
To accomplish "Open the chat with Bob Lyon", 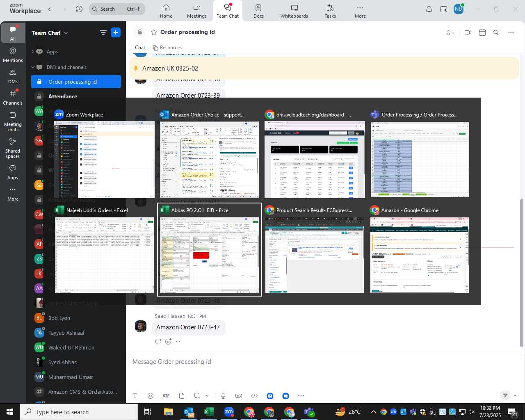I will coord(76,318).
